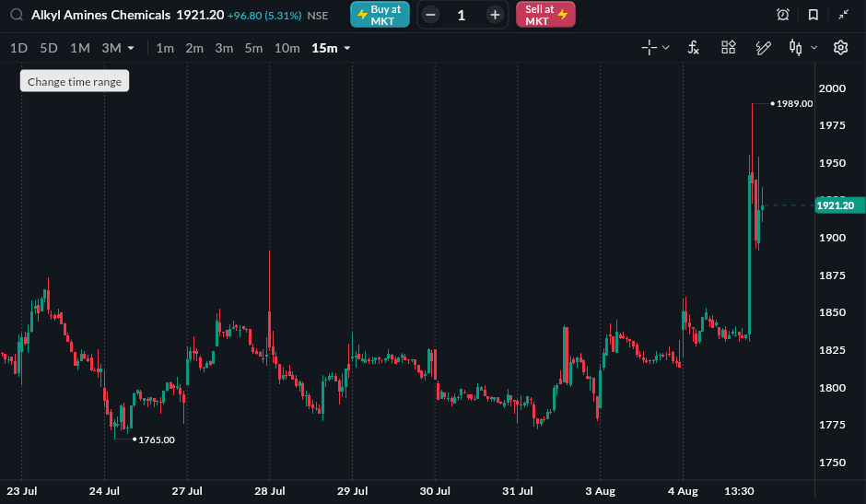Bookmark this stock to watchlist
866x504 pixels.
click(813, 15)
